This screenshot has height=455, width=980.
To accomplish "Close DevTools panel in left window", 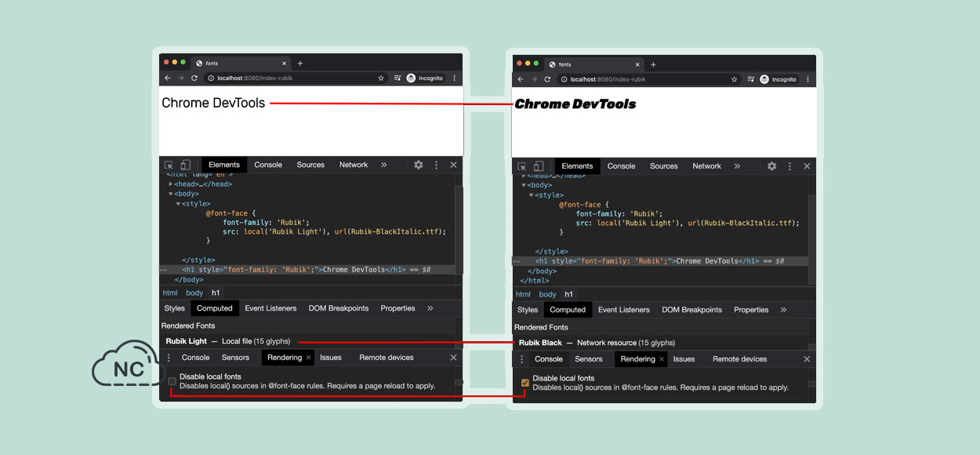I will (453, 165).
